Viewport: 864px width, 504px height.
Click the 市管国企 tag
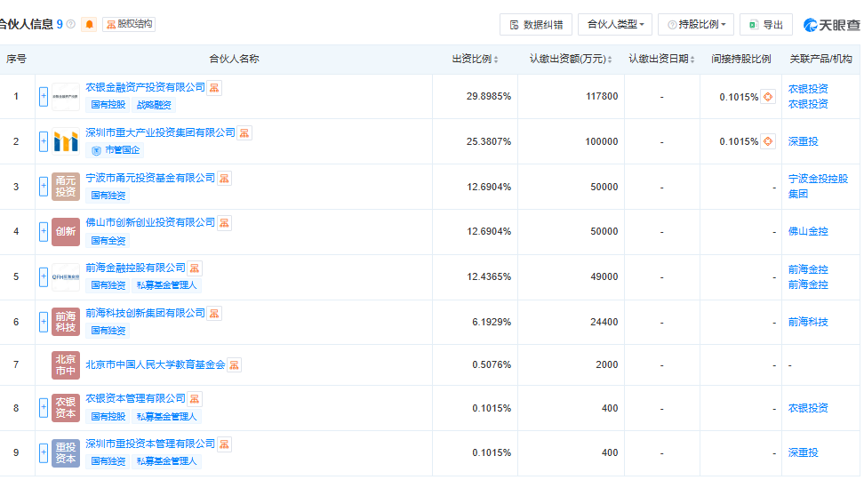click(x=116, y=150)
